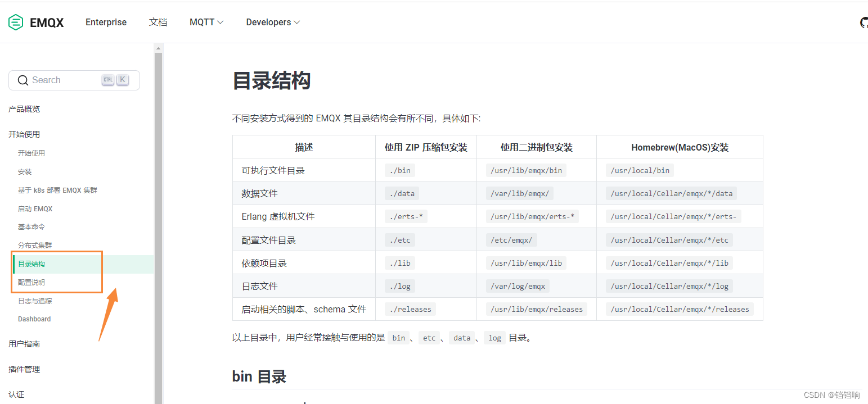Click the 使用二进制包安装 column header
868x404 pixels.
tap(537, 147)
